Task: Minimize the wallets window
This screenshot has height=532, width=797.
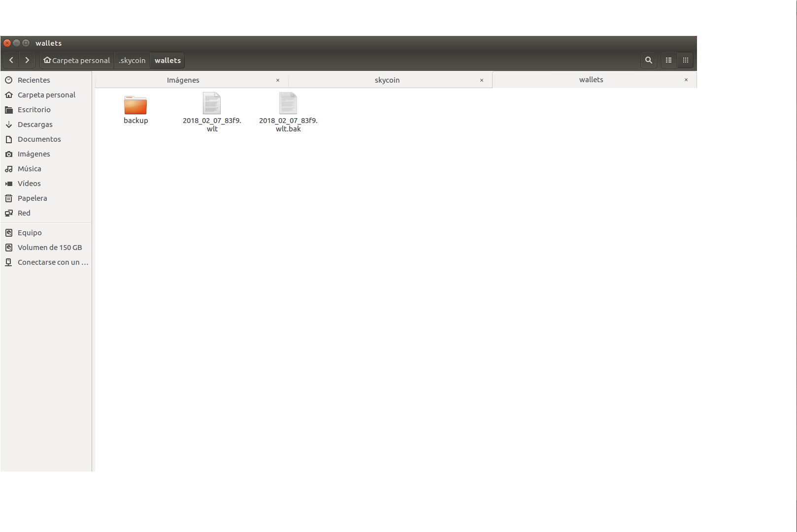Action: coord(16,43)
